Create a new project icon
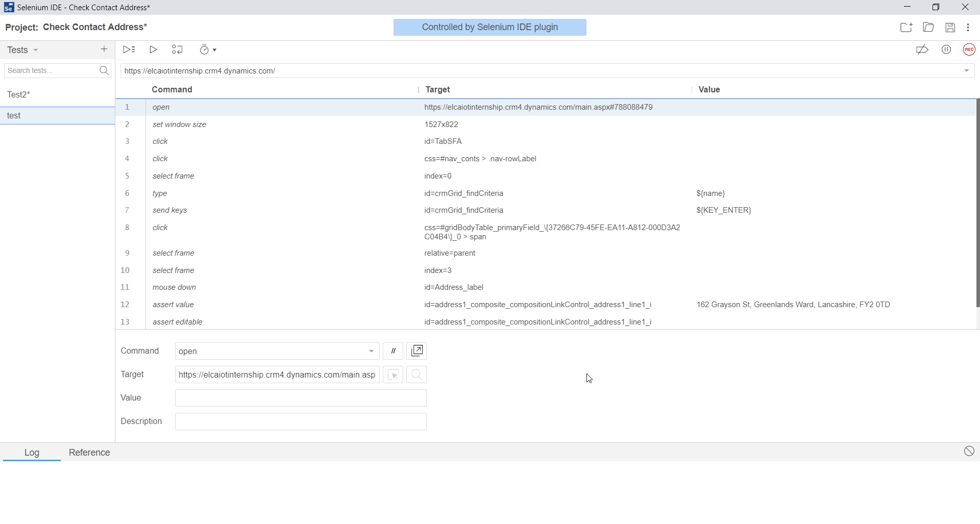The width and height of the screenshot is (980, 524). [906, 28]
